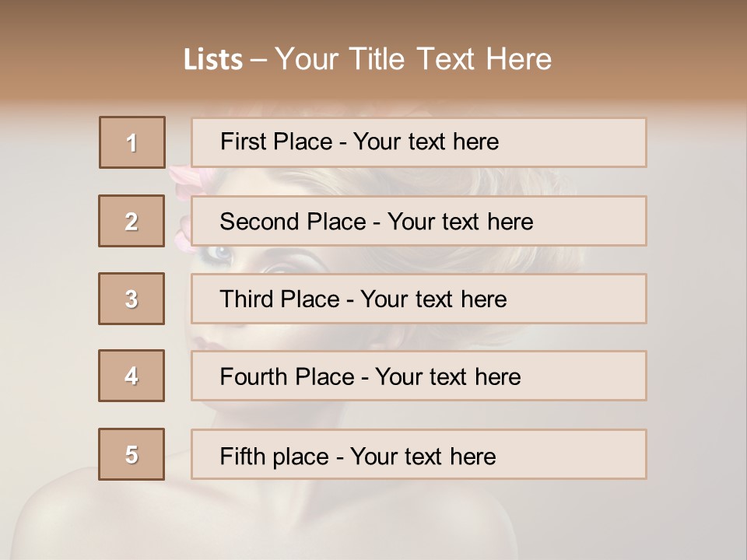Click the number 5 box
The image size is (747, 560).
[132, 454]
